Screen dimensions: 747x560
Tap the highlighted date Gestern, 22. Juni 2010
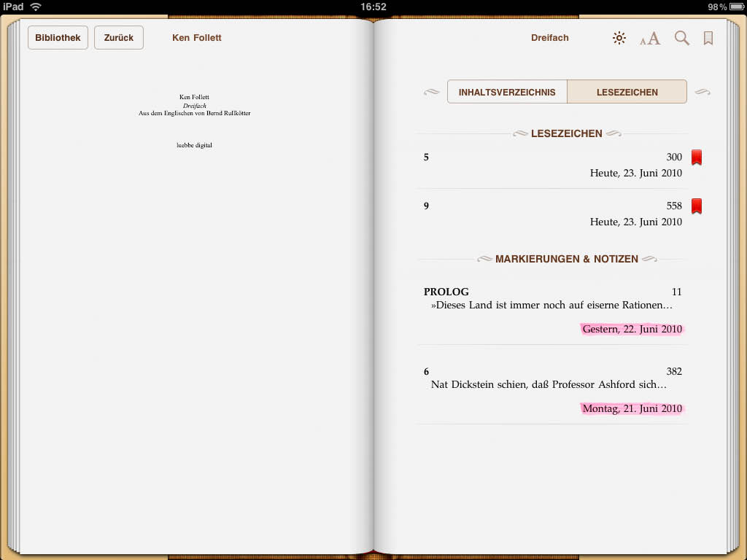pos(632,329)
